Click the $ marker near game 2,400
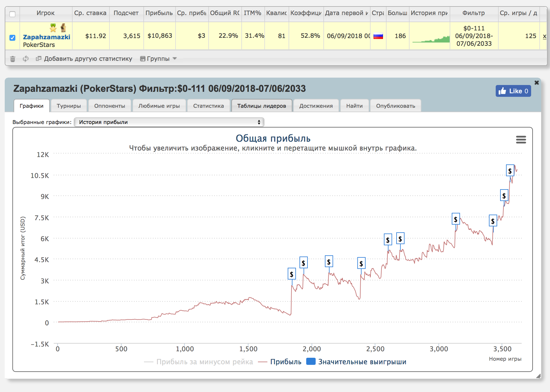This screenshot has height=392, width=550. [361, 263]
